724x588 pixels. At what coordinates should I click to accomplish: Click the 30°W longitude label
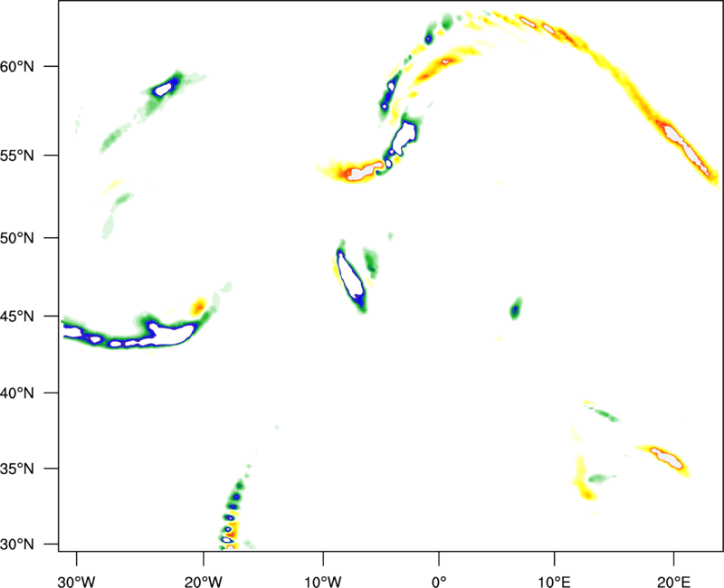click(x=76, y=582)
